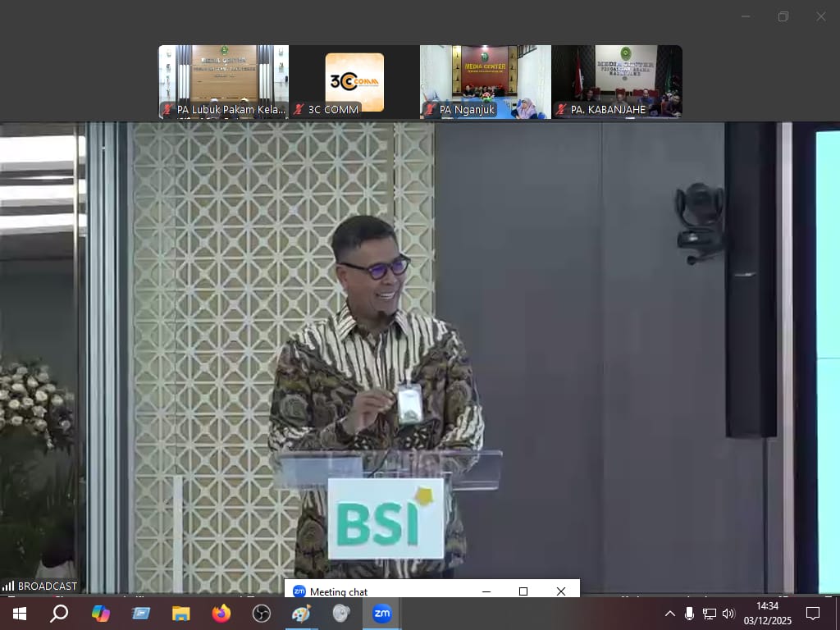Viewport: 840px width, 630px height.
Task: Select the PA. KABANJAHE video thumbnail
Action: (617, 82)
